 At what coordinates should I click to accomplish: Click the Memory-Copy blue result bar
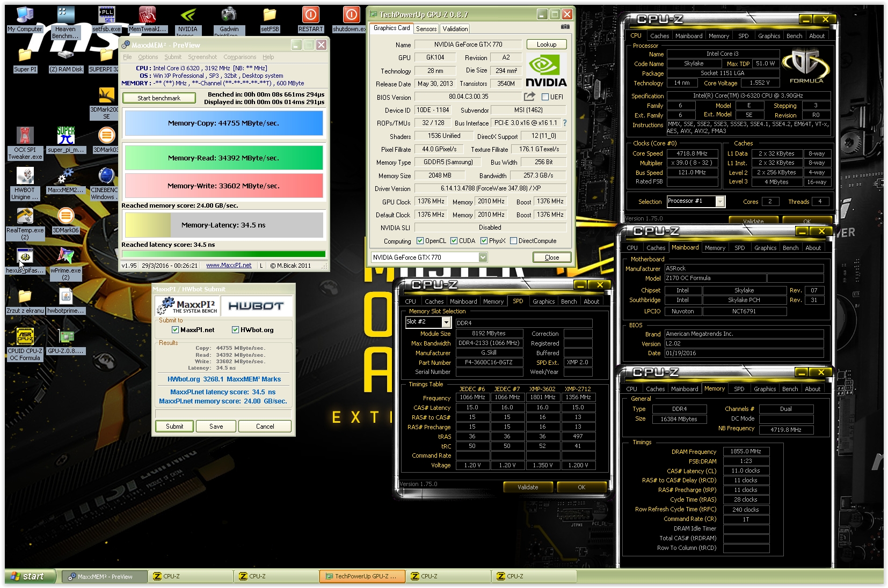click(x=224, y=123)
